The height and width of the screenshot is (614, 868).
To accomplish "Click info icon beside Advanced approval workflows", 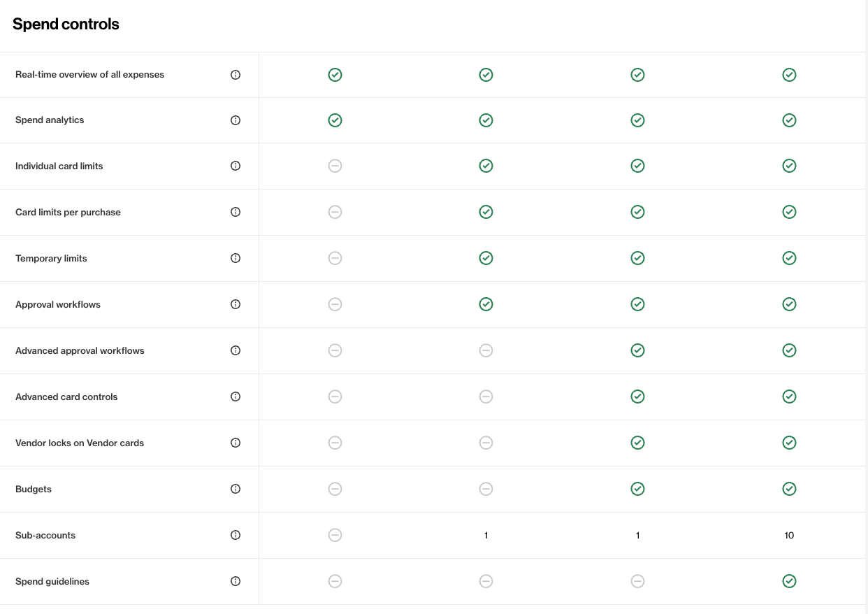I will pyautogui.click(x=236, y=350).
